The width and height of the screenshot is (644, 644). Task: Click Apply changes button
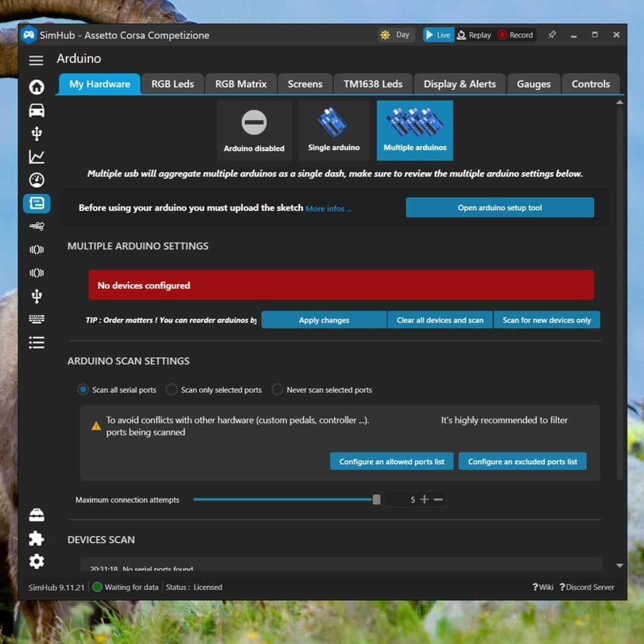[x=324, y=320]
